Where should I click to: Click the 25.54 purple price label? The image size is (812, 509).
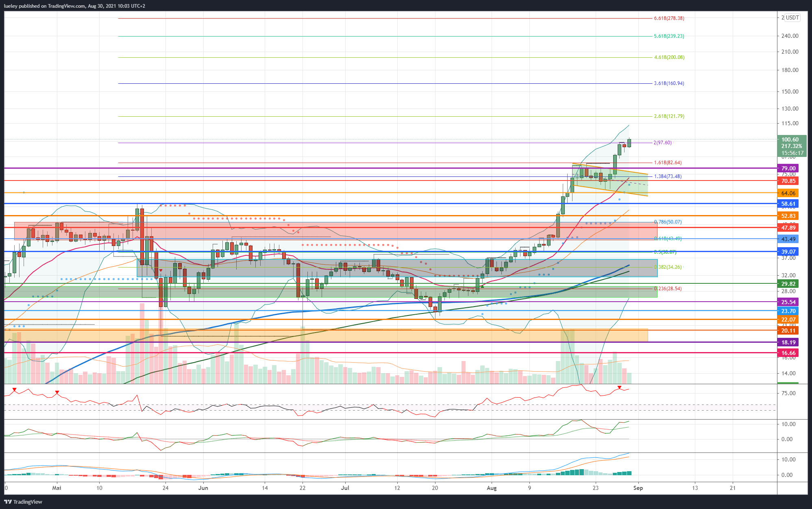point(788,302)
